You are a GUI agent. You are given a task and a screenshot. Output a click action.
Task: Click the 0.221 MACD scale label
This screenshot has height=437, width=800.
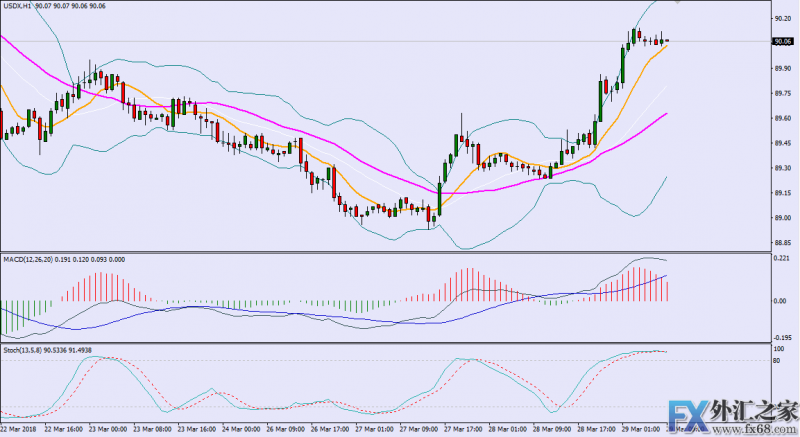coord(783,259)
